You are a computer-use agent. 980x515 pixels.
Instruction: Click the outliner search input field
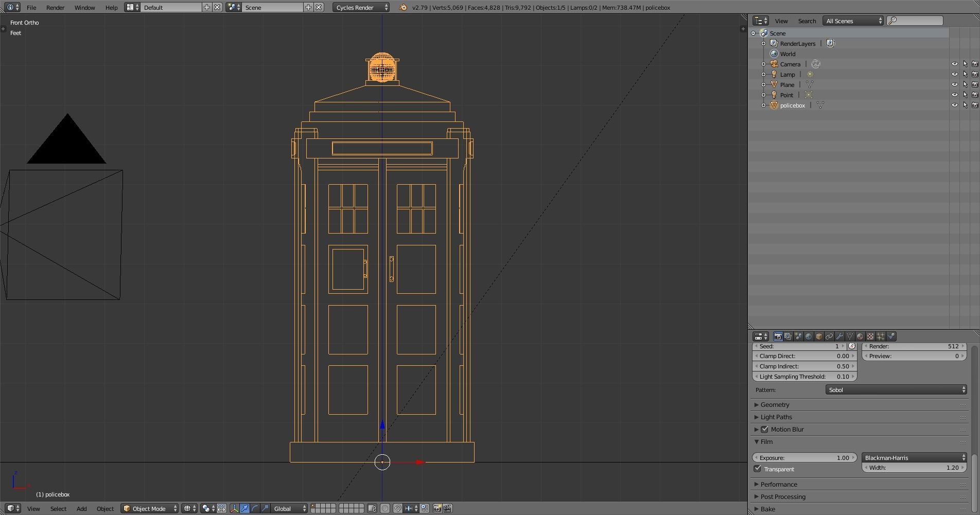[x=915, y=21]
